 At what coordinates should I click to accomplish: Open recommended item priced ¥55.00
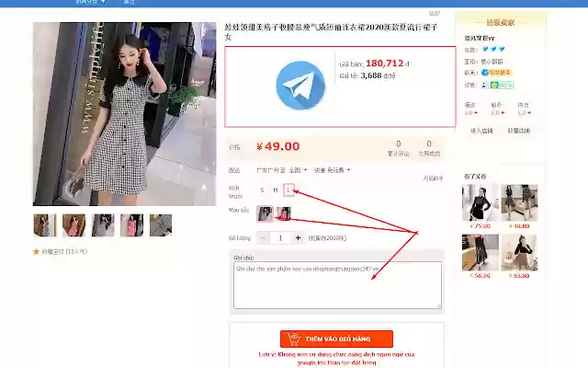pyautogui.click(x=519, y=253)
